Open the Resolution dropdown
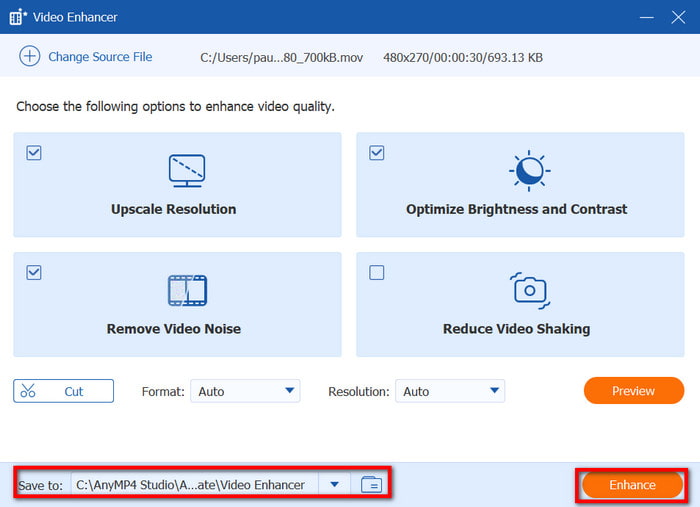 [x=450, y=391]
